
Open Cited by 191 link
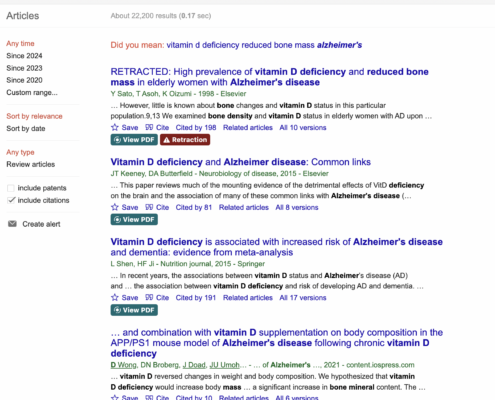196,297
